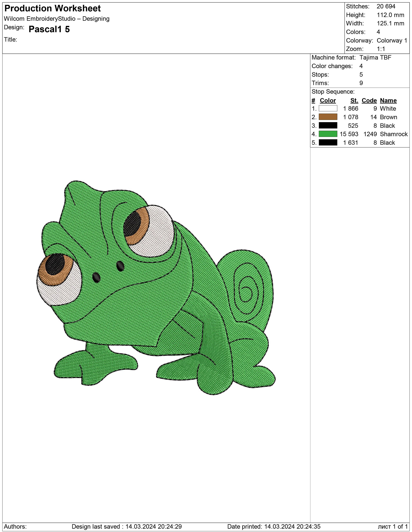Click the Trims value 9
Image resolution: width=412 pixels, height=532 pixels.
[361, 83]
